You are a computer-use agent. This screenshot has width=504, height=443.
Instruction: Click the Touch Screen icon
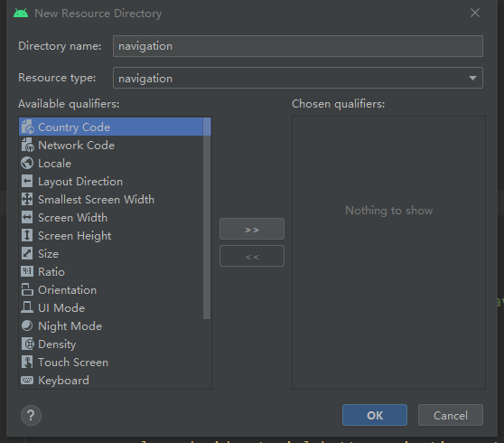click(27, 362)
